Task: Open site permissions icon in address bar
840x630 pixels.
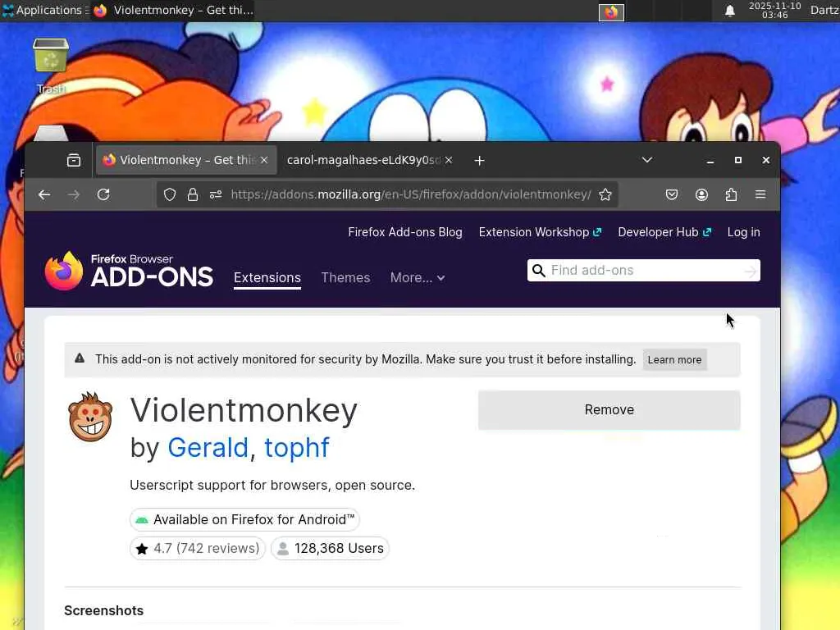Action: 216,194
